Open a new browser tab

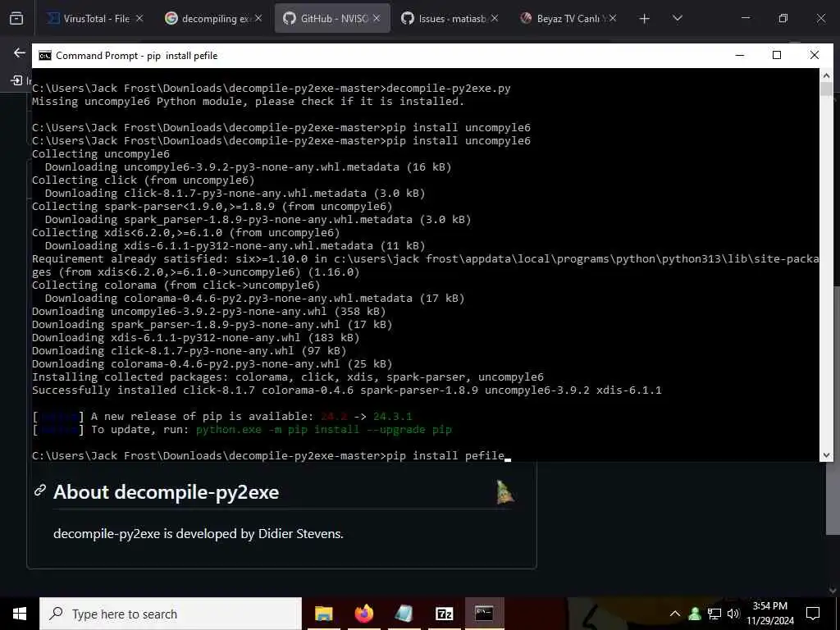[645, 19]
